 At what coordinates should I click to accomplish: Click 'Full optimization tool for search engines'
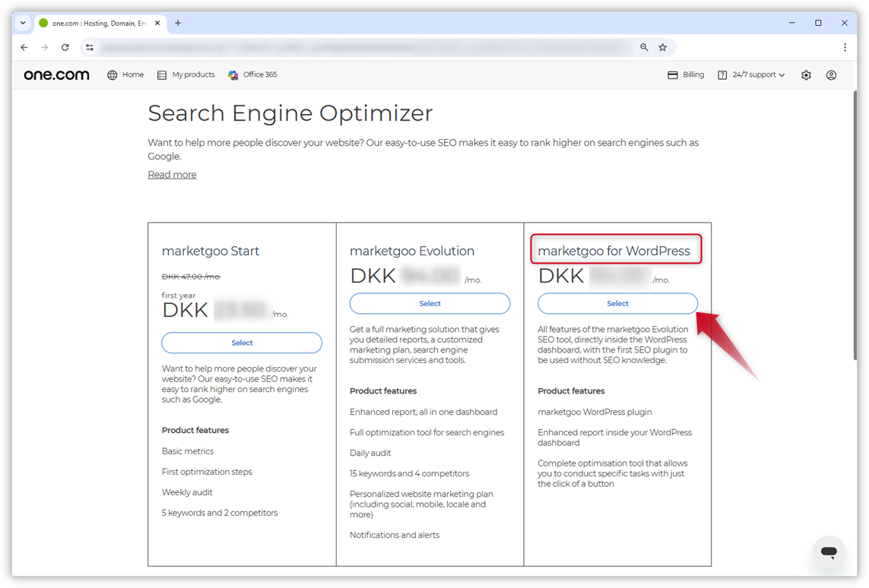click(427, 432)
